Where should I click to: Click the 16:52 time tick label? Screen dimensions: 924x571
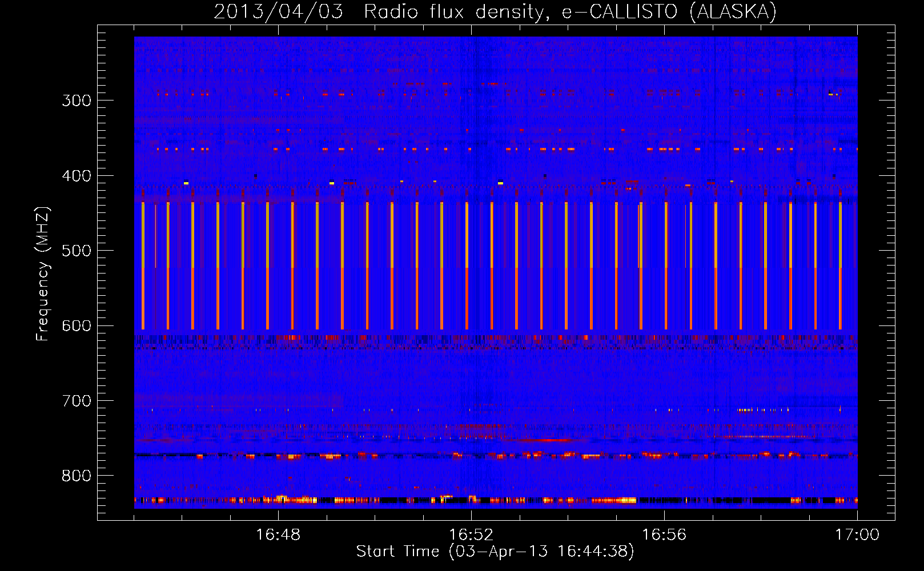tap(471, 535)
